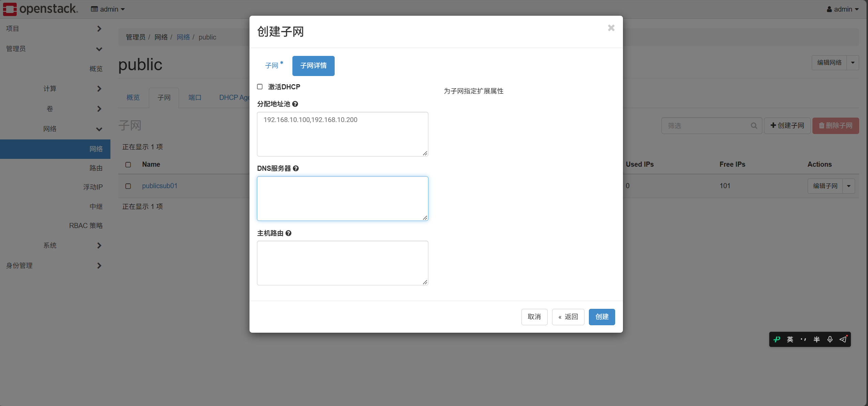Open the publicsub01 subnet link
This screenshot has width=868, height=406.
[159, 186]
